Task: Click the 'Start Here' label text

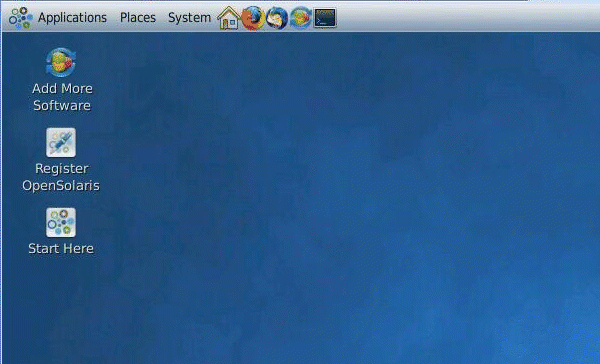Action: click(x=61, y=248)
